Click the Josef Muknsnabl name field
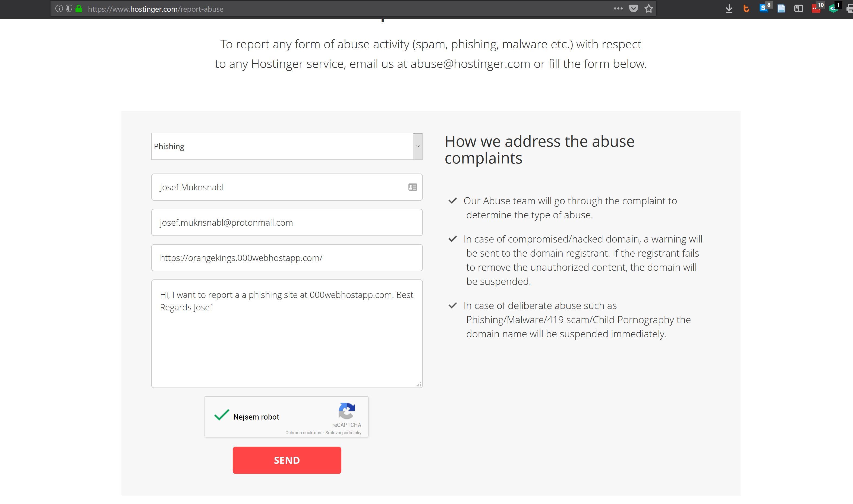The image size is (853, 504). (x=287, y=187)
